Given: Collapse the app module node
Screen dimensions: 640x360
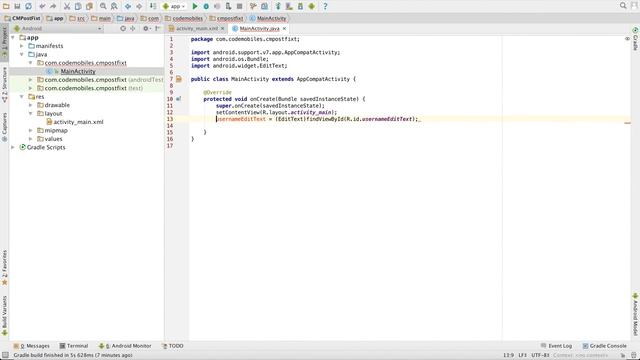Looking at the screenshot, I should click(x=13, y=38).
